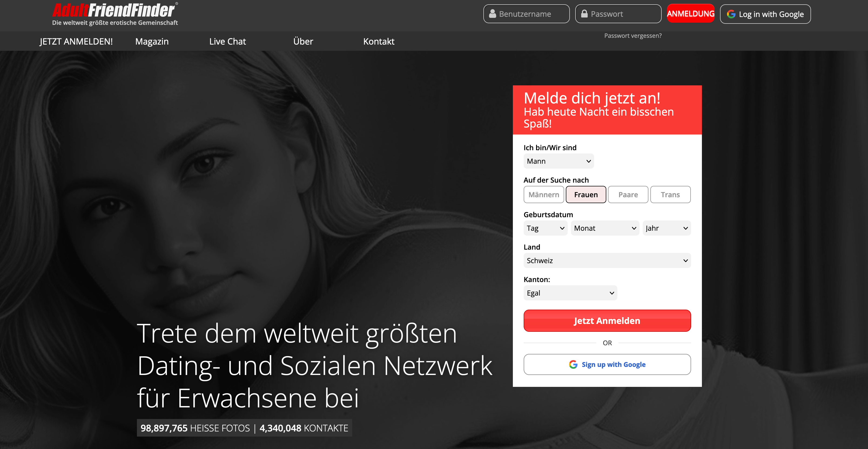868x449 pixels.
Task: Focus the Benutzername input field
Action: [526, 14]
